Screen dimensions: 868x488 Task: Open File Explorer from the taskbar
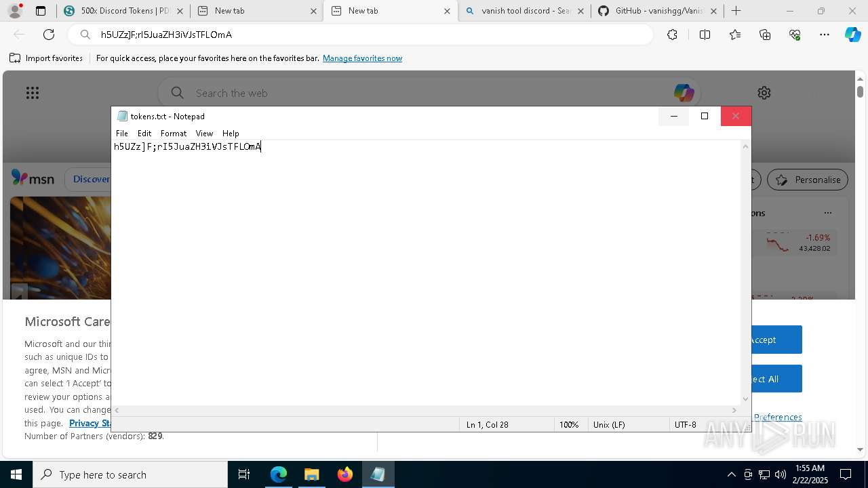click(311, 474)
